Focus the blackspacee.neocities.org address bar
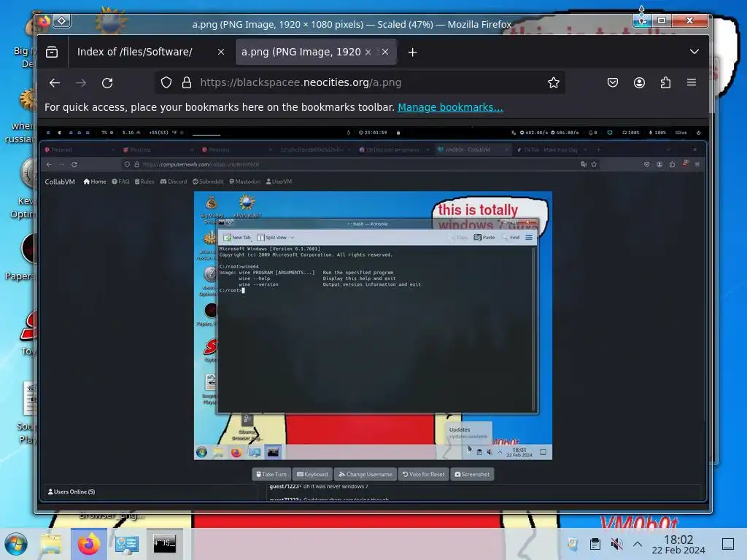Viewport: 747px width, 560px height. [x=360, y=82]
